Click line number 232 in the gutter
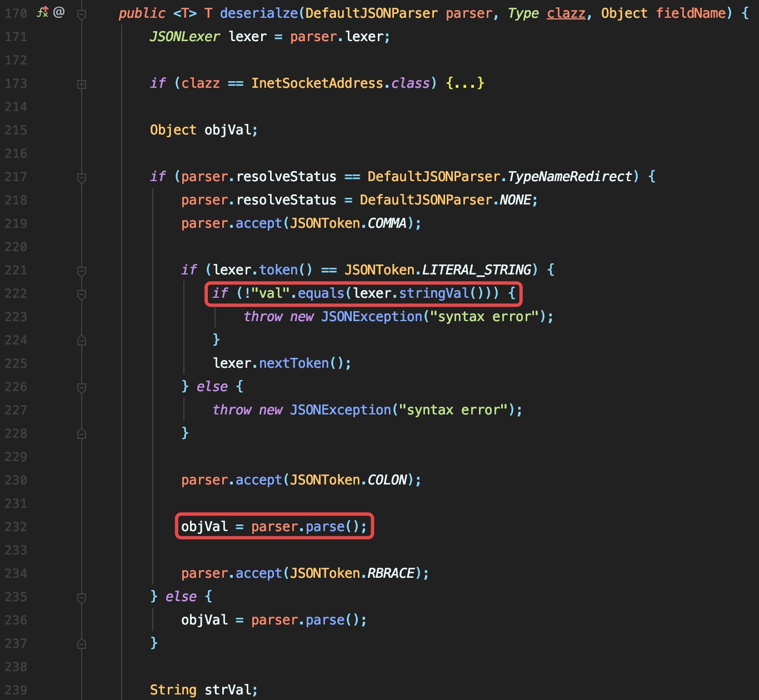 16,527
